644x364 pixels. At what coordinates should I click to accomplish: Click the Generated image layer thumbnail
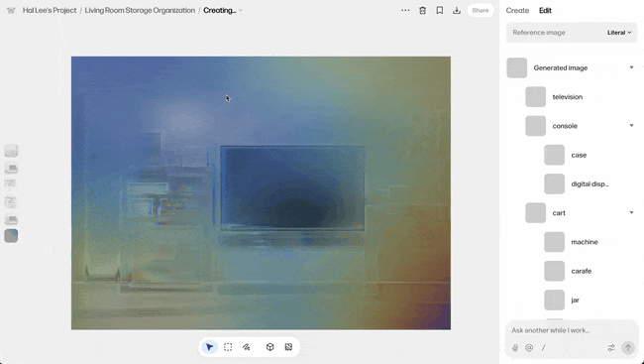tap(516, 67)
